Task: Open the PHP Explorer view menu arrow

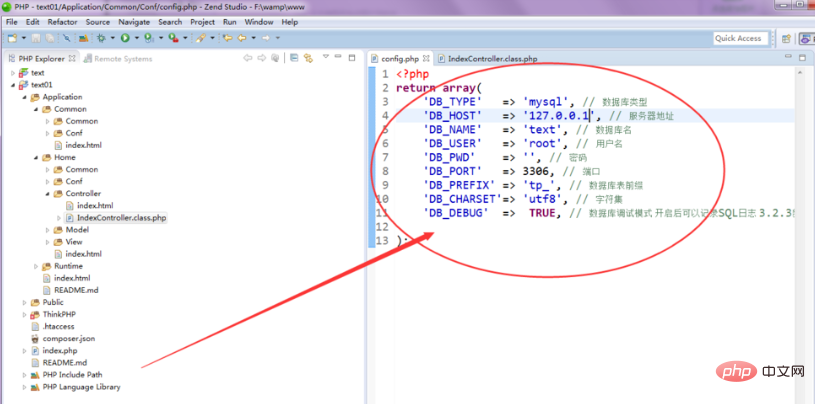Action: 325,58
